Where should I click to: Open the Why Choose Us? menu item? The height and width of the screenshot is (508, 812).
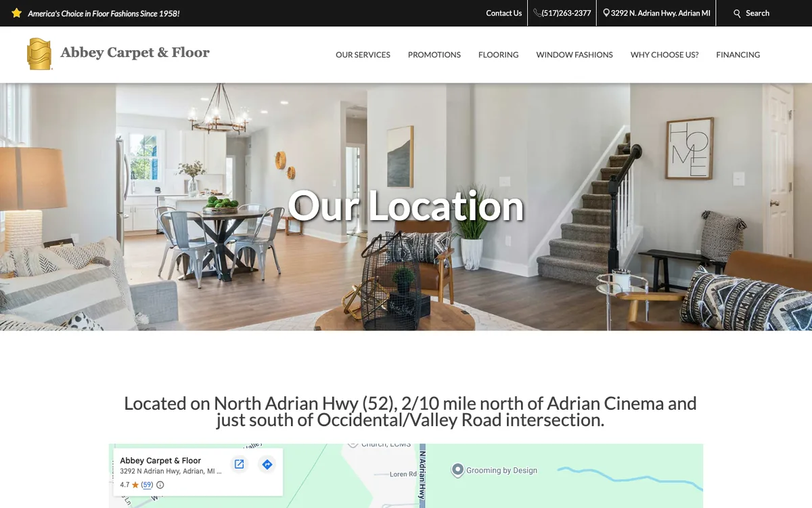click(x=664, y=55)
